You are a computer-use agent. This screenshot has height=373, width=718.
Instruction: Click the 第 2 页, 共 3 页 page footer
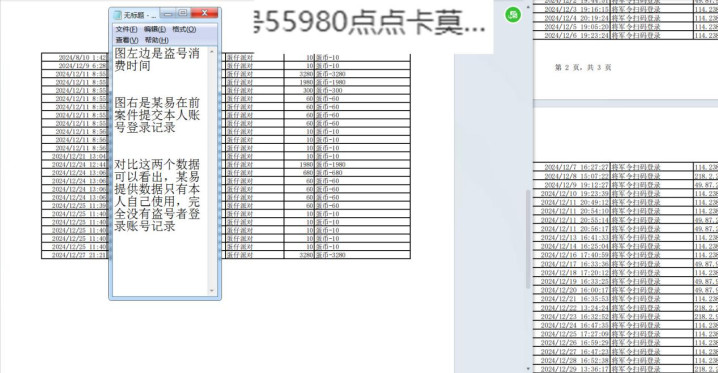[x=583, y=67]
